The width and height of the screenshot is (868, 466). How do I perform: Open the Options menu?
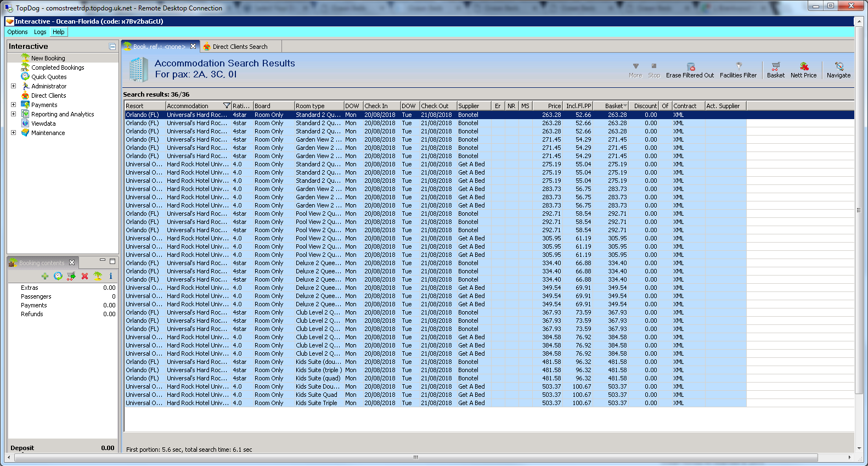pyautogui.click(x=18, y=32)
